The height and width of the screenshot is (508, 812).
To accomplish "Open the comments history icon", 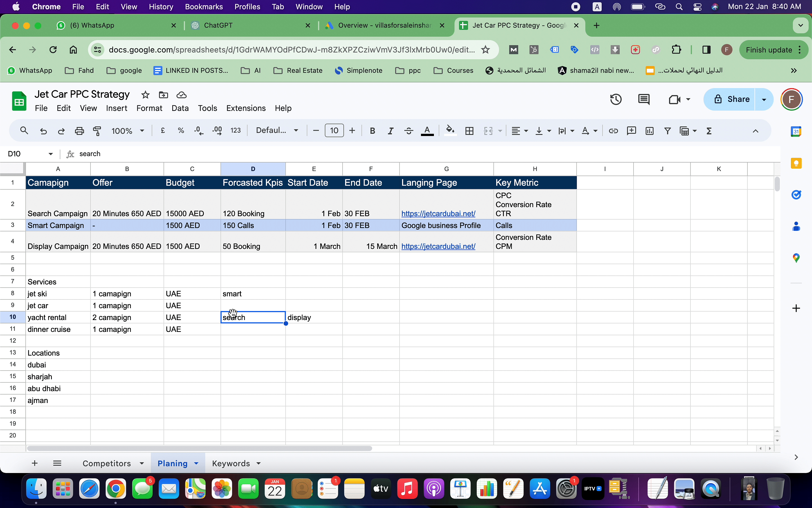I will point(644,99).
